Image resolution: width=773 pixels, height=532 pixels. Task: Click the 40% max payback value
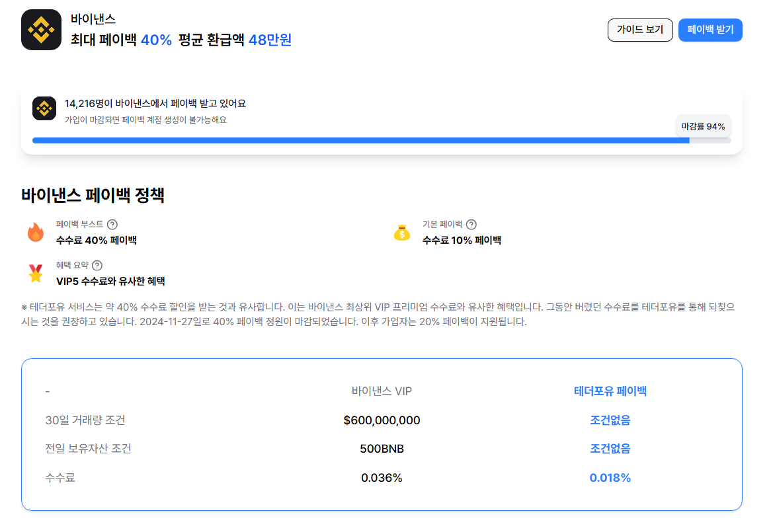[156, 40]
